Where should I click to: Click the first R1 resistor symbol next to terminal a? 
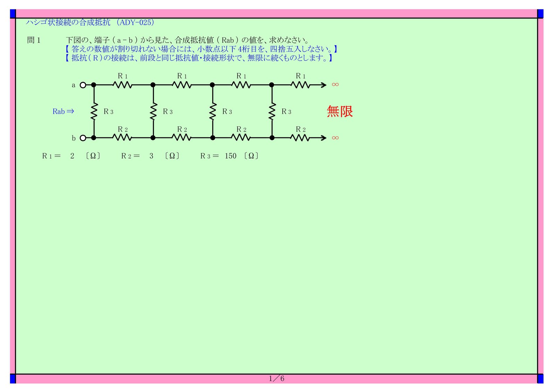123,85
